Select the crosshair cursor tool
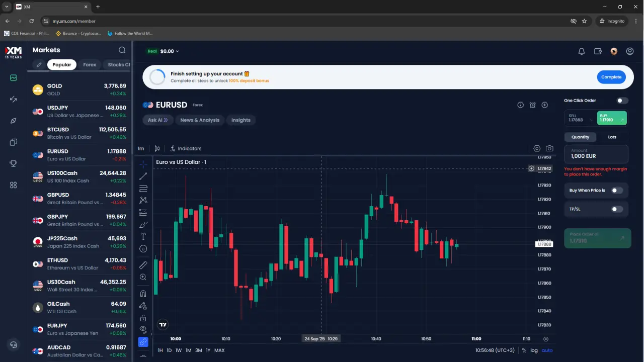The width and height of the screenshot is (644, 362). 143,164
